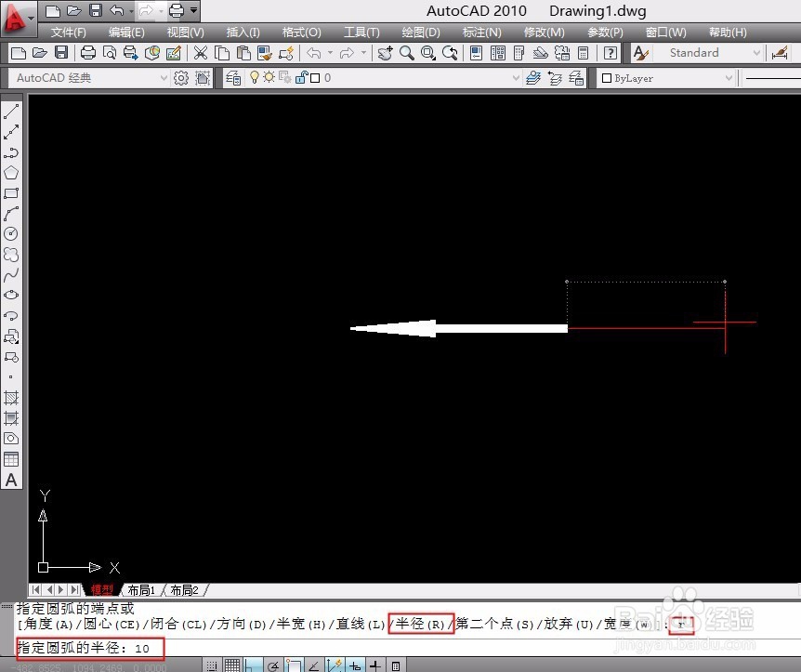This screenshot has width=801, height=672.
Task: Open the 视图(V) menu
Action: tap(186, 33)
